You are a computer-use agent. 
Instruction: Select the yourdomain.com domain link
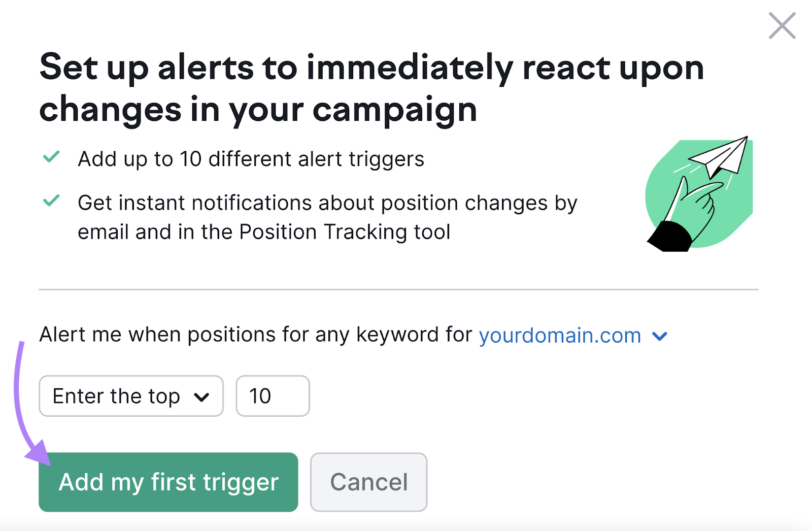click(x=559, y=335)
